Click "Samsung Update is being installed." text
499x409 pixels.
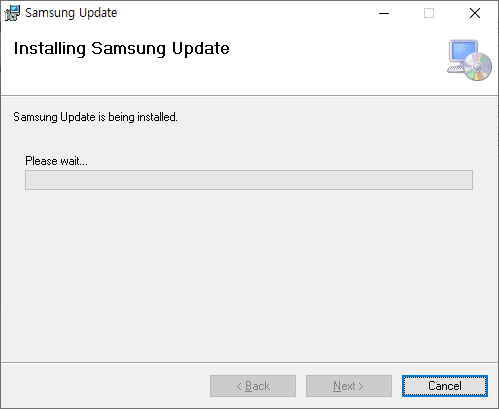(95, 117)
